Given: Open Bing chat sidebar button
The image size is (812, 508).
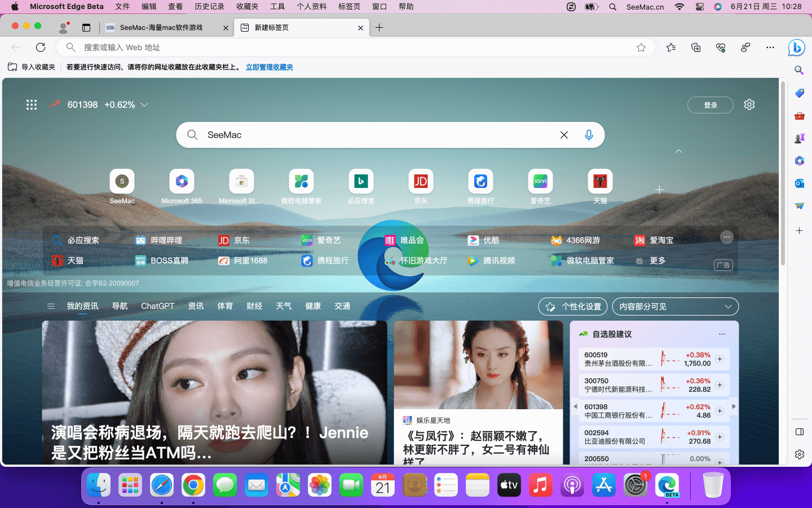Looking at the screenshot, I should pyautogui.click(x=797, y=48).
